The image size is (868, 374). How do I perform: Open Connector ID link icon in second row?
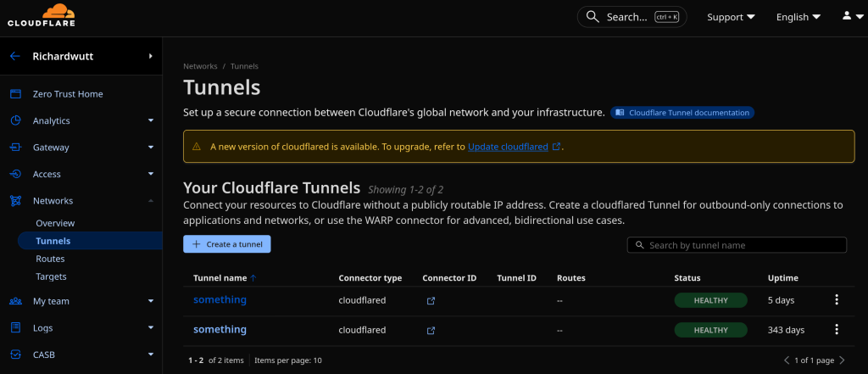[x=431, y=330]
